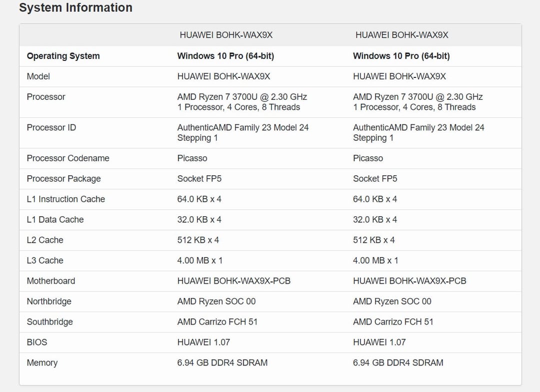Viewport: 540px width, 392px height.
Task: Click Windows 10 Pro value in first column
Action: pos(225,56)
